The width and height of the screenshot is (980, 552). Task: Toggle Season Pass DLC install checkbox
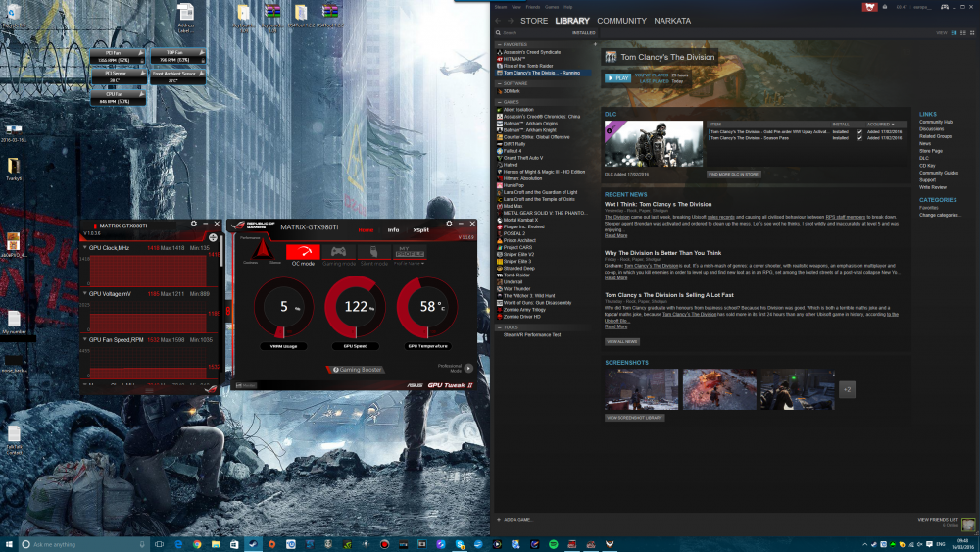click(859, 138)
